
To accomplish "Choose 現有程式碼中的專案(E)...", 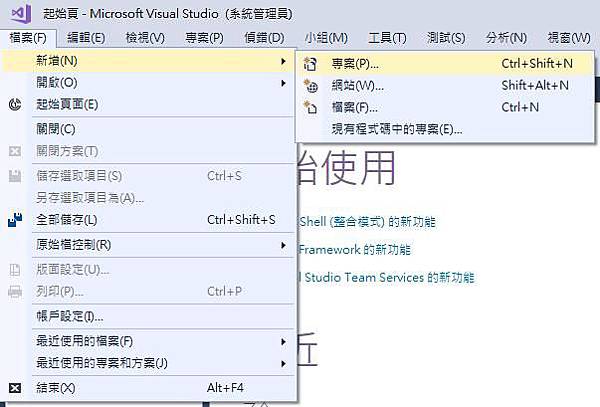I will click(445, 129).
